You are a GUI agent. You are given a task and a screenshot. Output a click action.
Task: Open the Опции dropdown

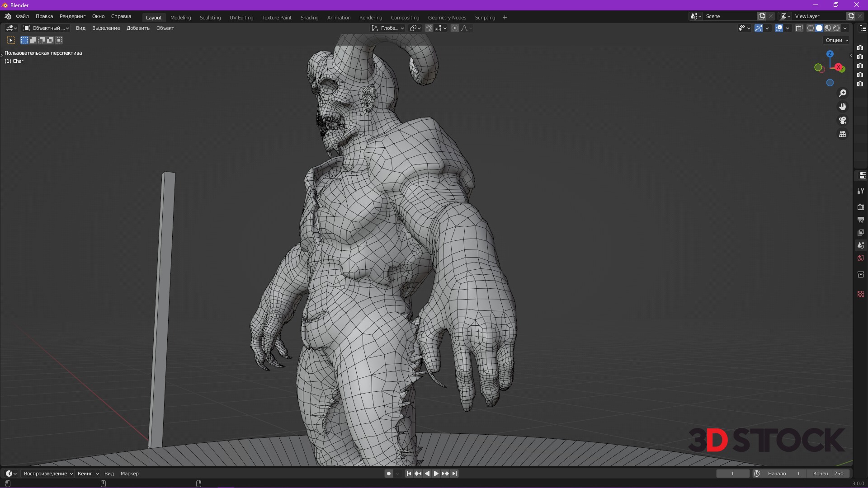837,40
